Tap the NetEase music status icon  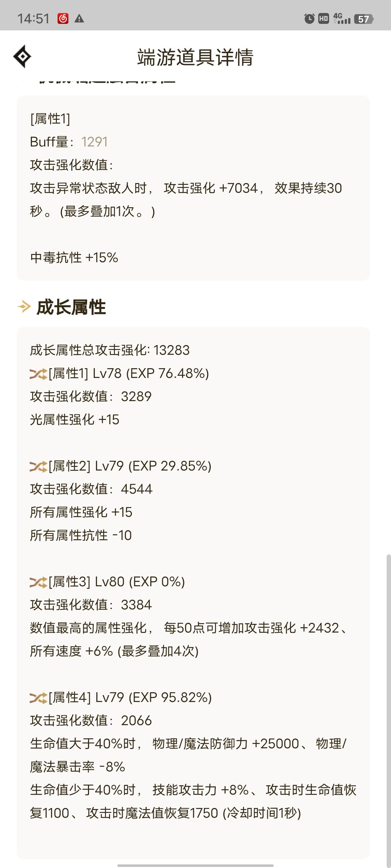[x=63, y=18]
